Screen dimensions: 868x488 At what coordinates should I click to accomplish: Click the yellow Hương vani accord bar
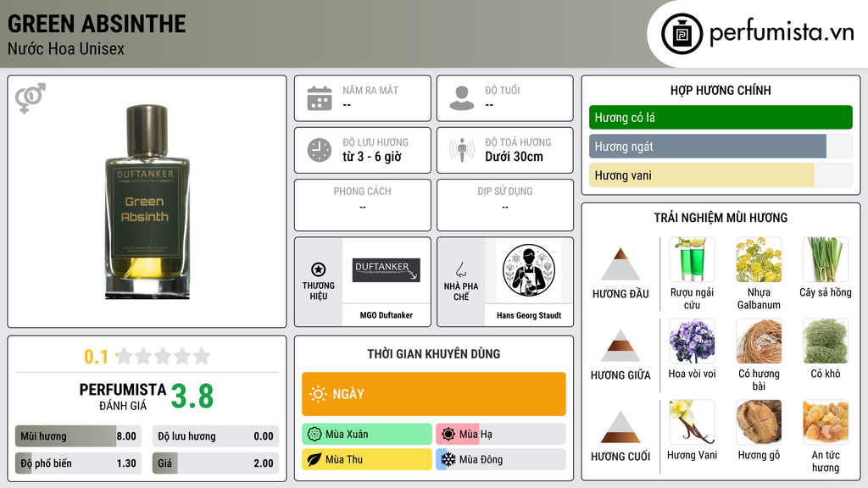pyautogui.click(x=721, y=175)
